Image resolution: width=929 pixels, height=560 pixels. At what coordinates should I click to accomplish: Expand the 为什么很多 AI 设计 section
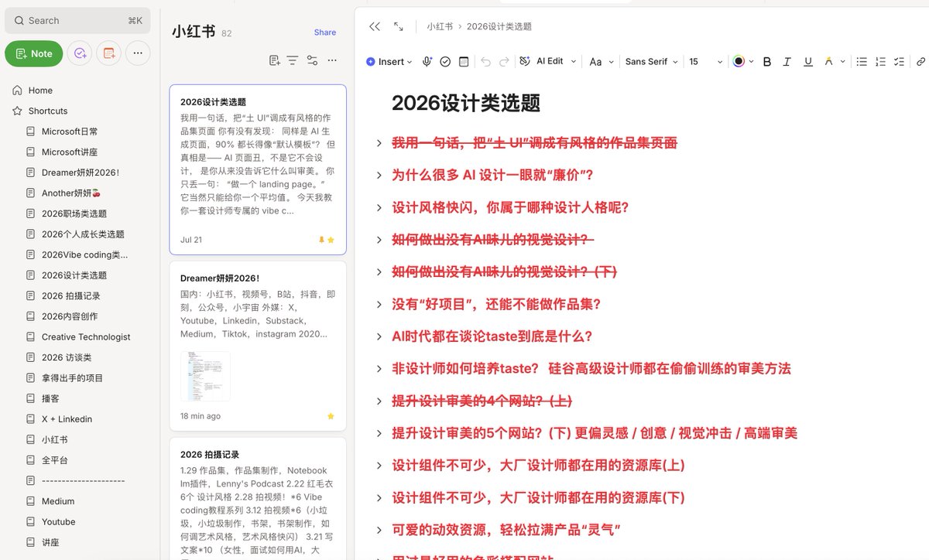[379, 176]
